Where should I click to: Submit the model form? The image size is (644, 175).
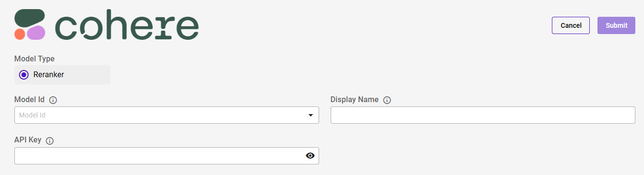coord(616,25)
